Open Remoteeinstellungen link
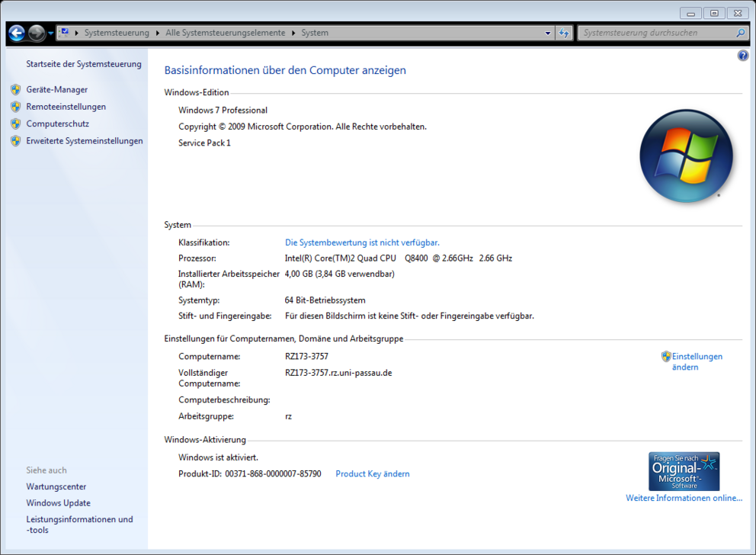Viewport: 756px width, 555px height. coord(66,107)
